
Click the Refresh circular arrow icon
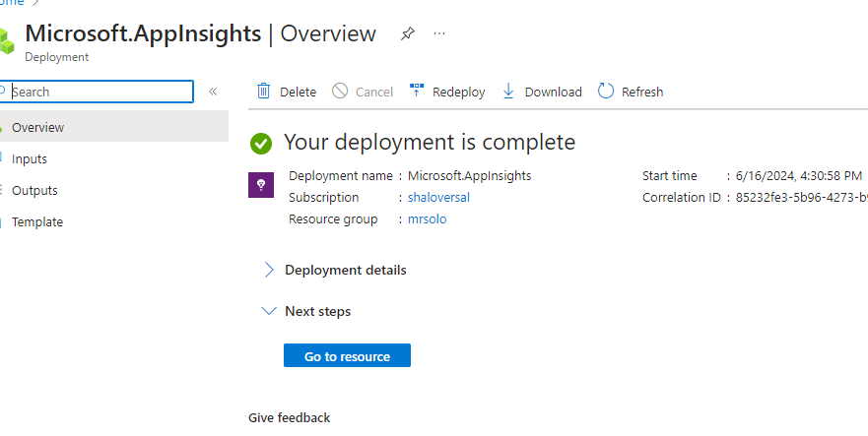pos(606,92)
